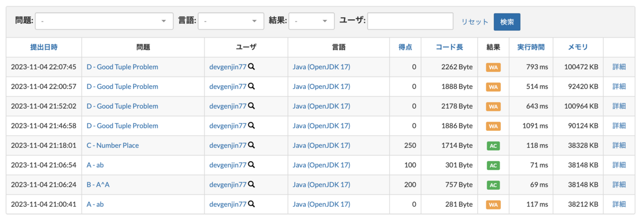The image size is (644, 224).
Task: Open D - Good Tuple Problem at 21:52:02
Action: 122,106
